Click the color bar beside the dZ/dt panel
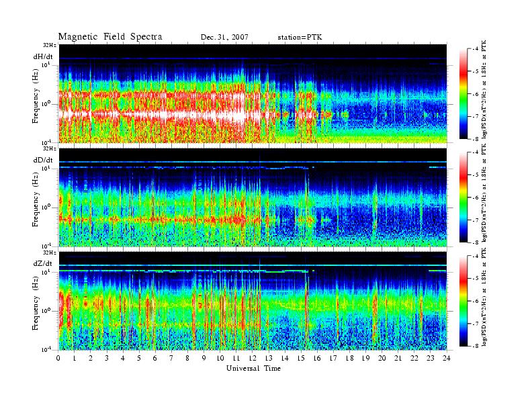Screen dimensions: 532x411 [463, 301]
